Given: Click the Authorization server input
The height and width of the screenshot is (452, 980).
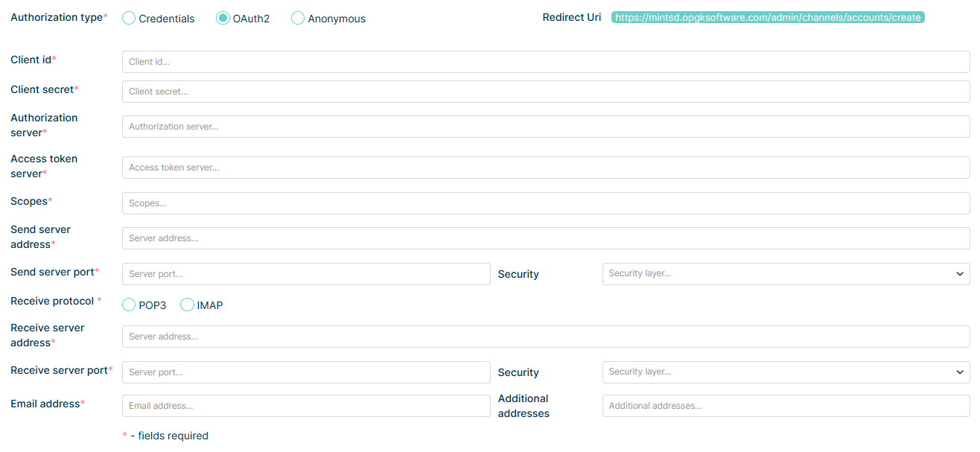Looking at the screenshot, I should 546,127.
